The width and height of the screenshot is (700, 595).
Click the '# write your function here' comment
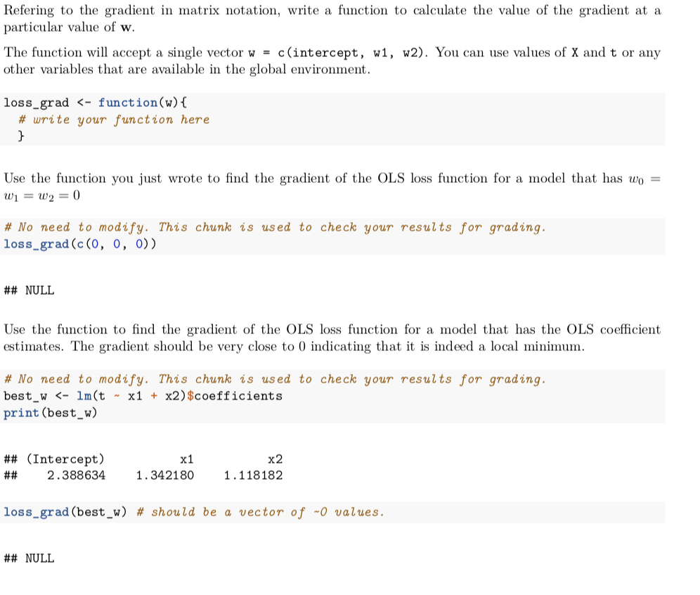(x=114, y=120)
